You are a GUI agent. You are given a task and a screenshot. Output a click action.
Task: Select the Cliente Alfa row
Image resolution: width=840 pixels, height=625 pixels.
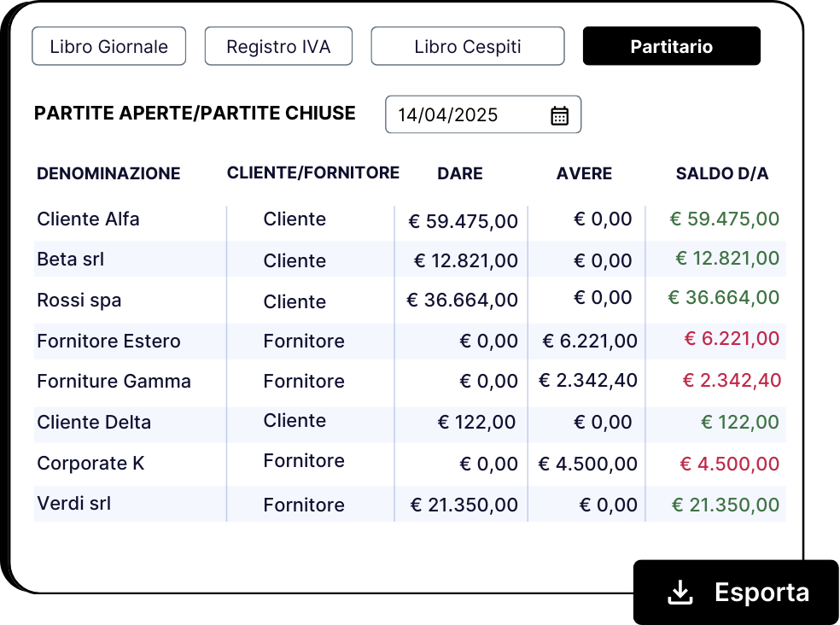tap(410, 219)
